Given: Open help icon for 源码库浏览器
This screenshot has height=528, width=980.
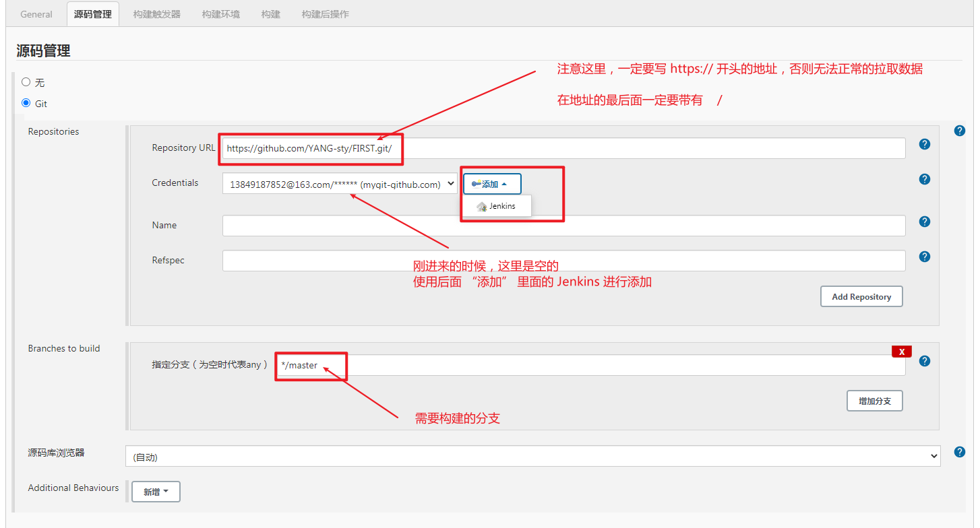Looking at the screenshot, I should click(x=960, y=452).
